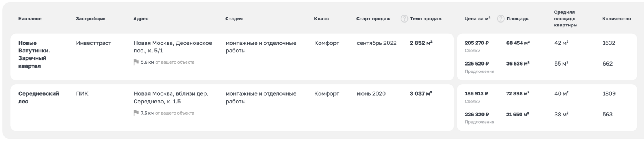Click the 205 270 ₽ deals price
Screen dimensions: 644x141
click(476, 43)
